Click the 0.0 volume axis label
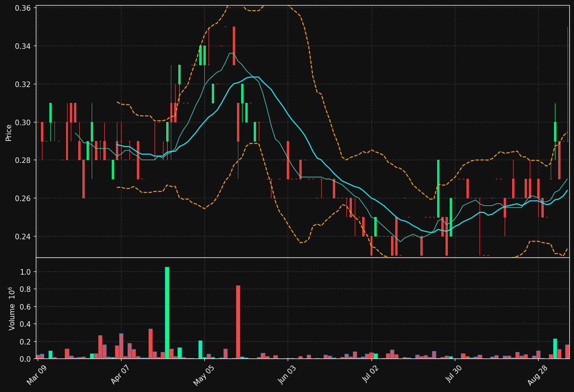Image resolution: width=574 pixels, height=392 pixels. [26, 359]
